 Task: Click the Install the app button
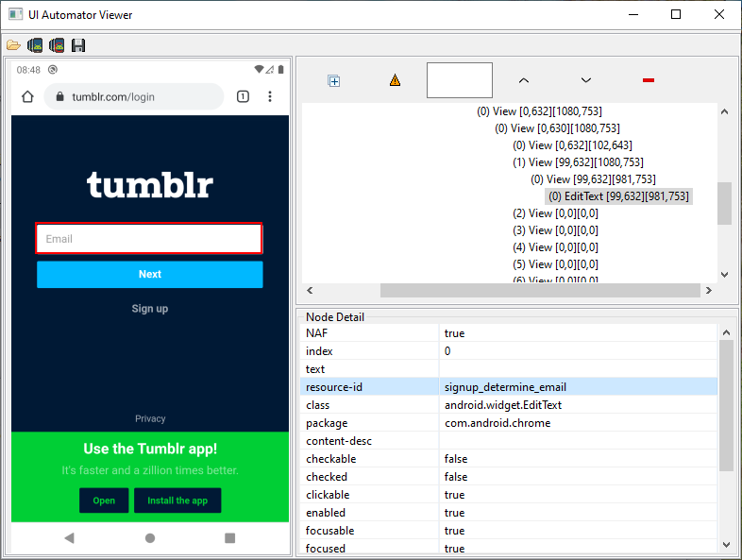177,501
